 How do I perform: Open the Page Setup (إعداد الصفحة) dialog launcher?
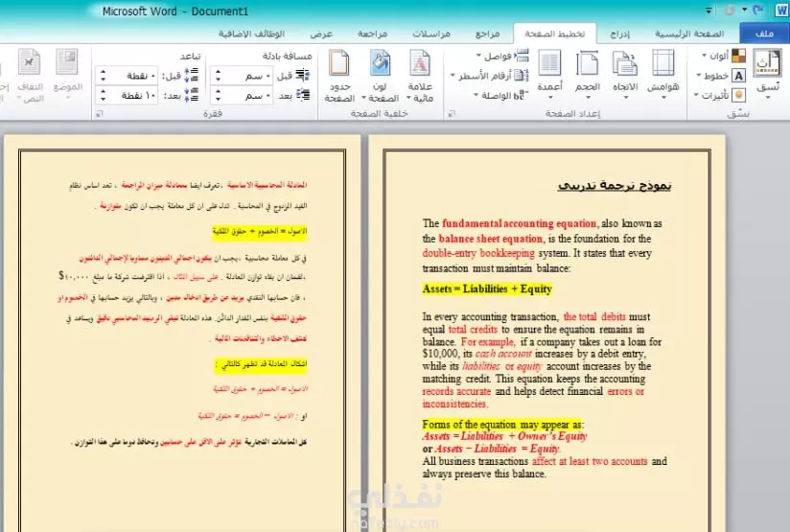[x=452, y=114]
